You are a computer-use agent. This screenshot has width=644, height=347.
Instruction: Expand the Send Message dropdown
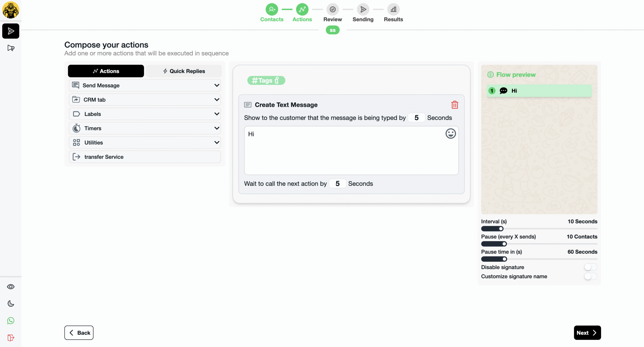click(x=145, y=85)
